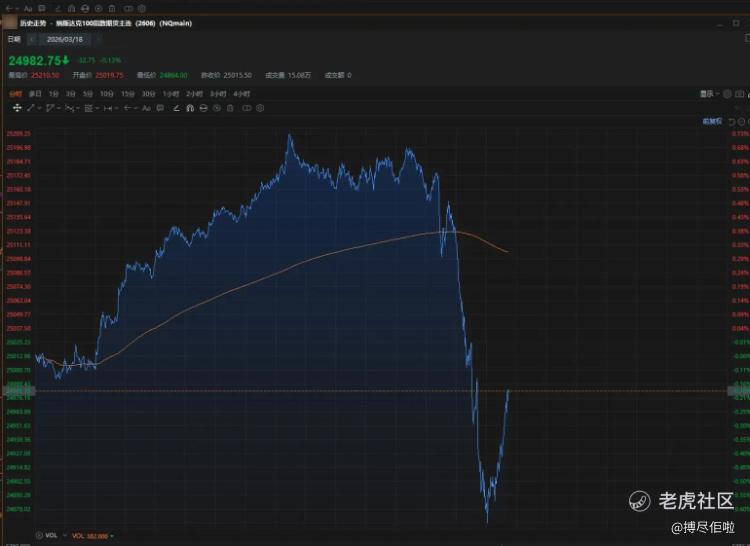750x546 pixels.
Task: Click the circular icon left of VOL
Action: coord(39,535)
